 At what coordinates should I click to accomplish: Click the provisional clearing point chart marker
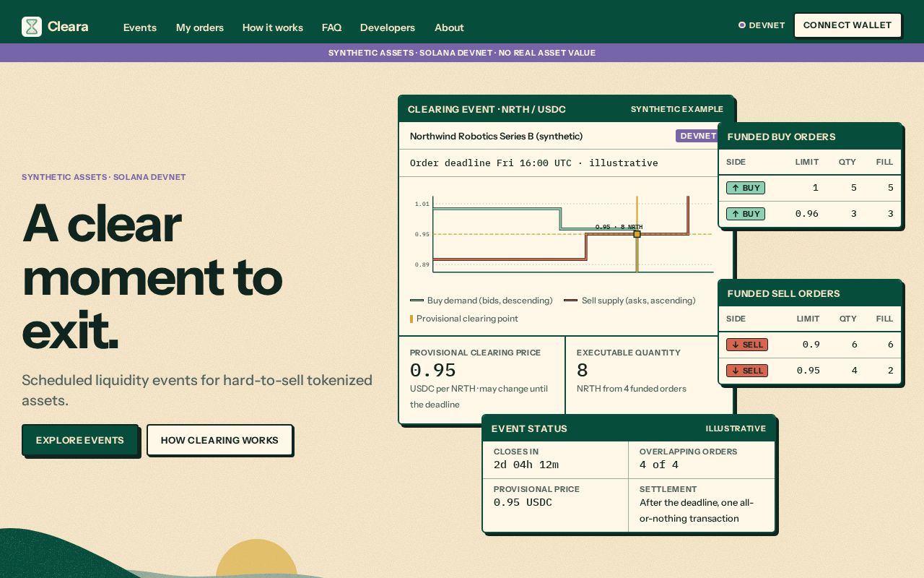click(637, 234)
